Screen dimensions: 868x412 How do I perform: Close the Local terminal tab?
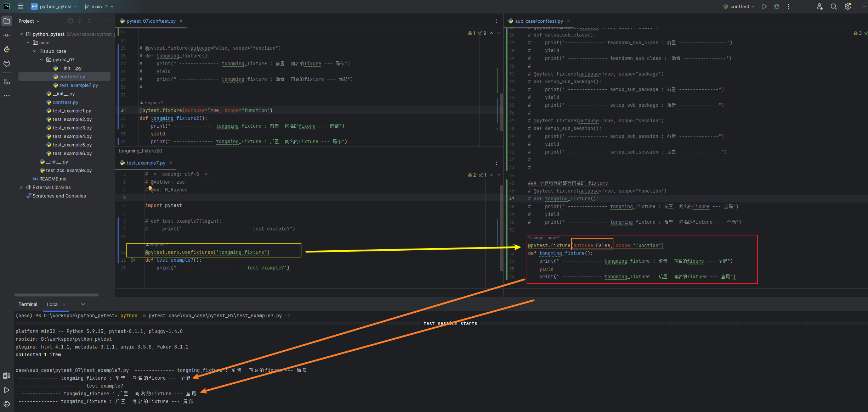coord(64,305)
